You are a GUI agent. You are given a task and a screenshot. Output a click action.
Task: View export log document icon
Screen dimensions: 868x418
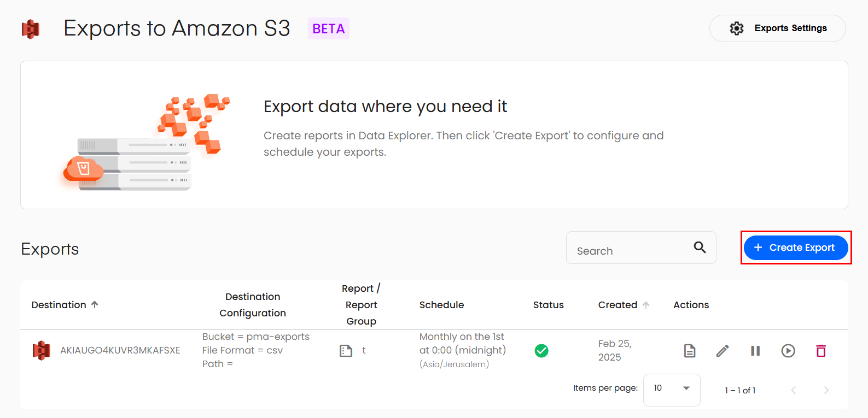click(690, 351)
